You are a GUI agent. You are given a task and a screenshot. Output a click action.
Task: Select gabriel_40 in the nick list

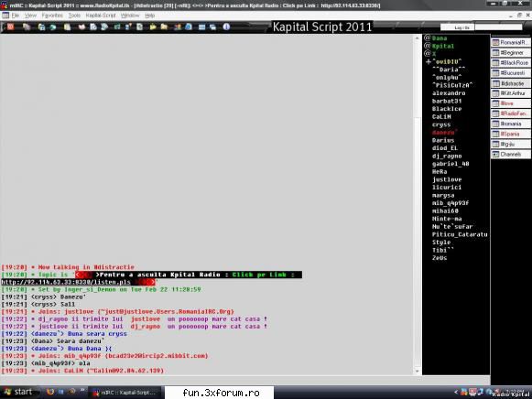451,164
